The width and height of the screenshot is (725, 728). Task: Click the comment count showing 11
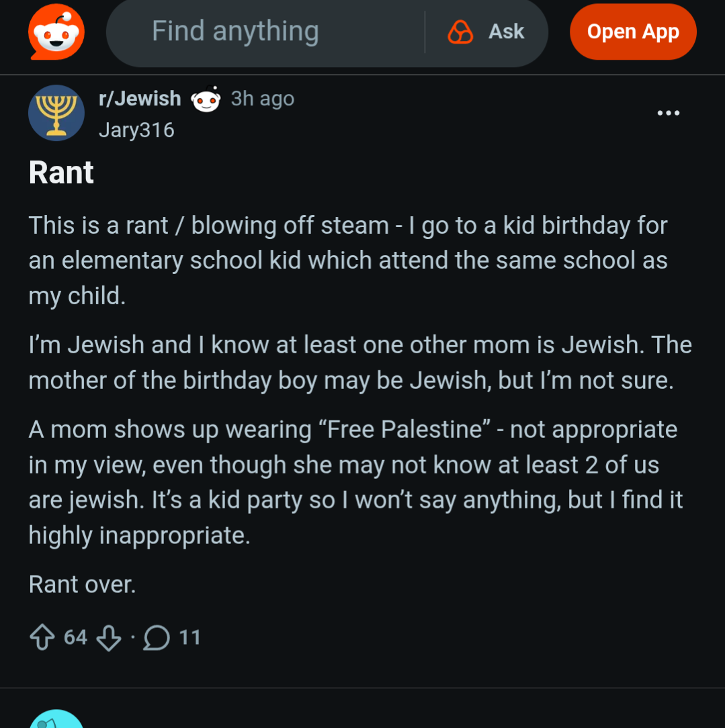tap(190, 637)
